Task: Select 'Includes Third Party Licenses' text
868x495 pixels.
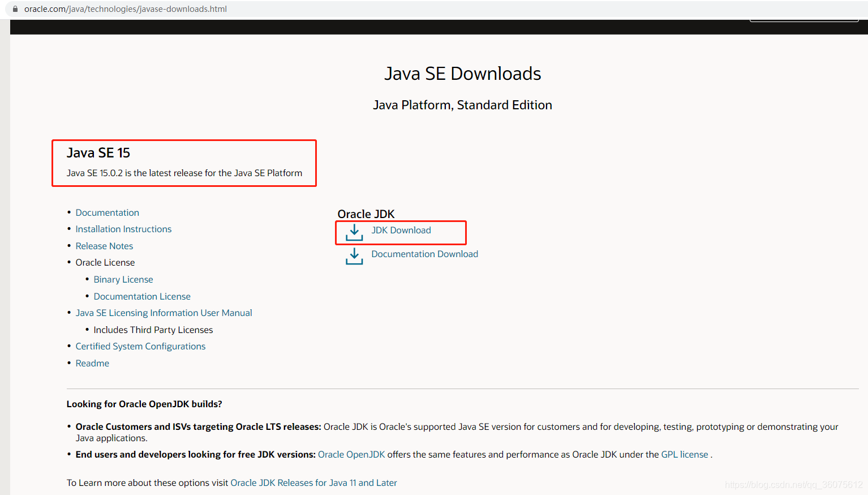Action: pyautogui.click(x=153, y=330)
